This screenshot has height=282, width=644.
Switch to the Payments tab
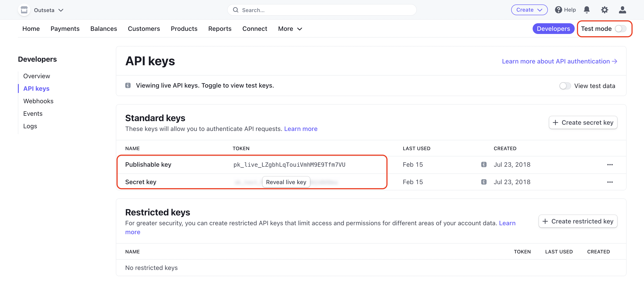[65, 28]
